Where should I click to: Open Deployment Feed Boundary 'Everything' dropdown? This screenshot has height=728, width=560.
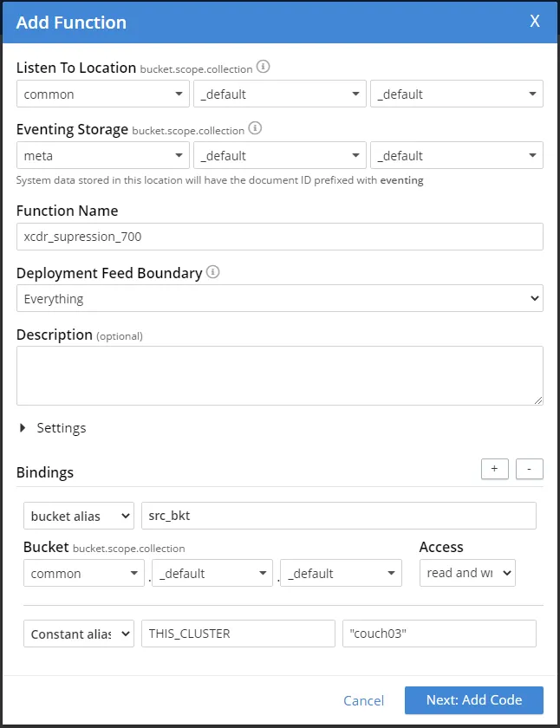click(x=279, y=299)
